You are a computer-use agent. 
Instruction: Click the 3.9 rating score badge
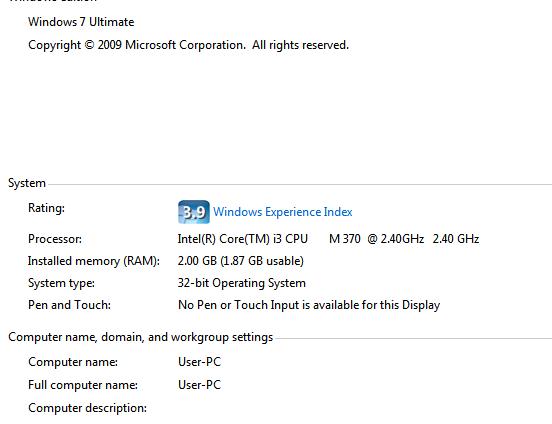(194, 212)
